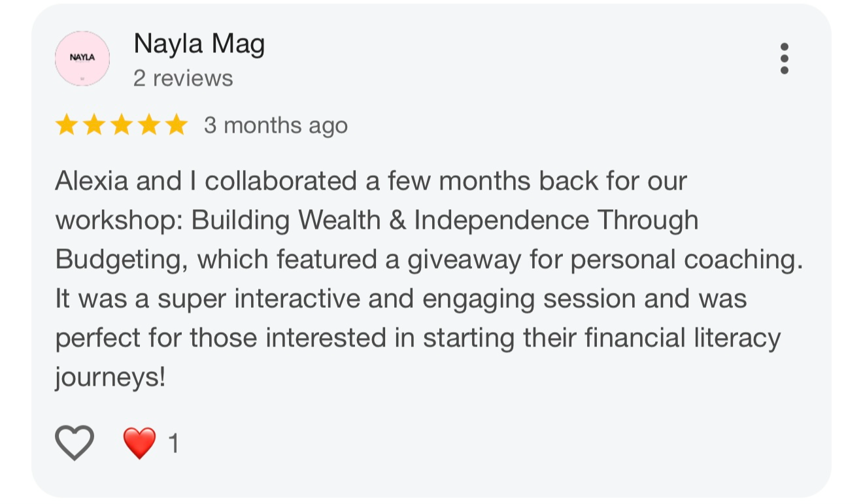View the reviewer's "2 reviews" link
The width and height of the screenshot is (863, 504).
click(183, 78)
